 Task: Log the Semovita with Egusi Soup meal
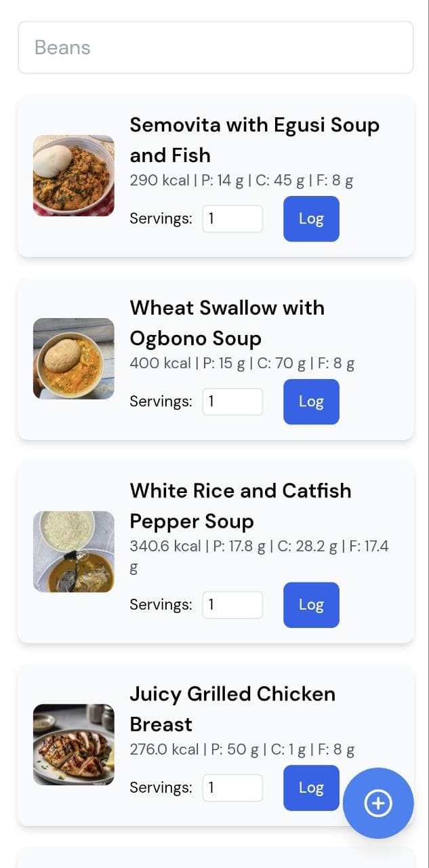click(x=311, y=219)
